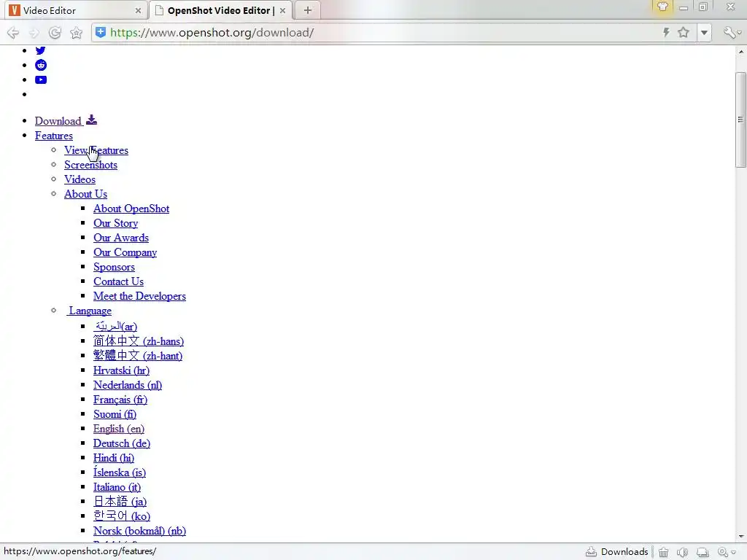Viewport: 747px width, 560px height.
Task: Click the screen monitor status bar icon
Action: (x=703, y=552)
